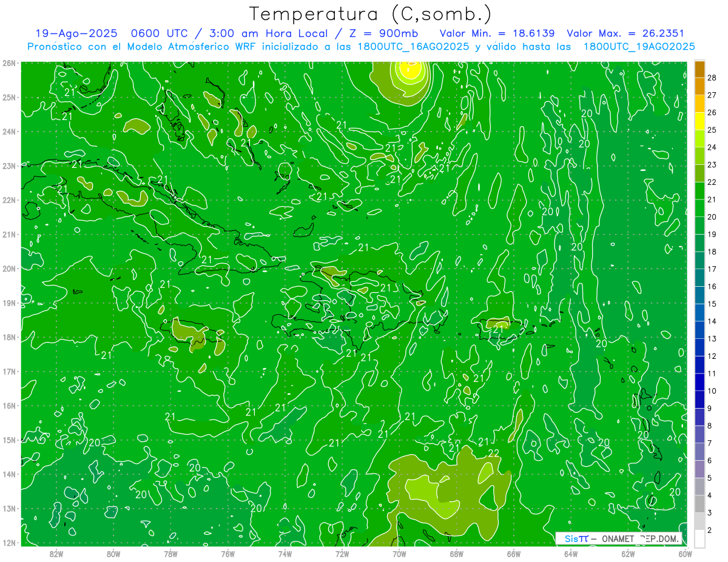Click the '23' value on the color legend

(x=712, y=165)
